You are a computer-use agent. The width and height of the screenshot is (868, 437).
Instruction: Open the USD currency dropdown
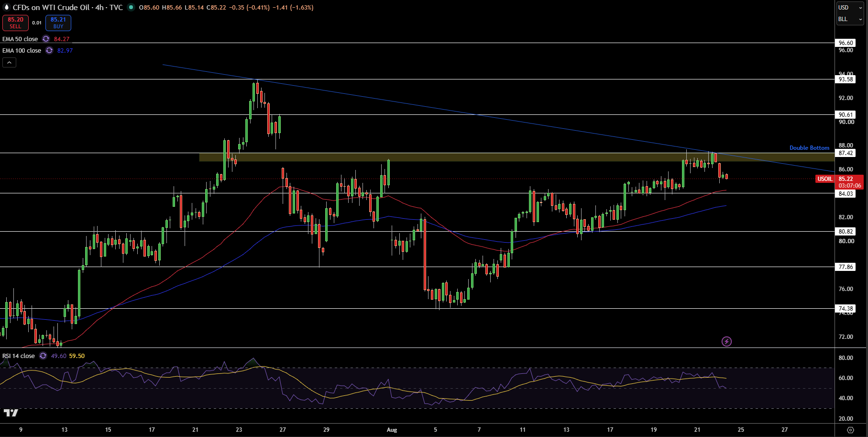(850, 8)
